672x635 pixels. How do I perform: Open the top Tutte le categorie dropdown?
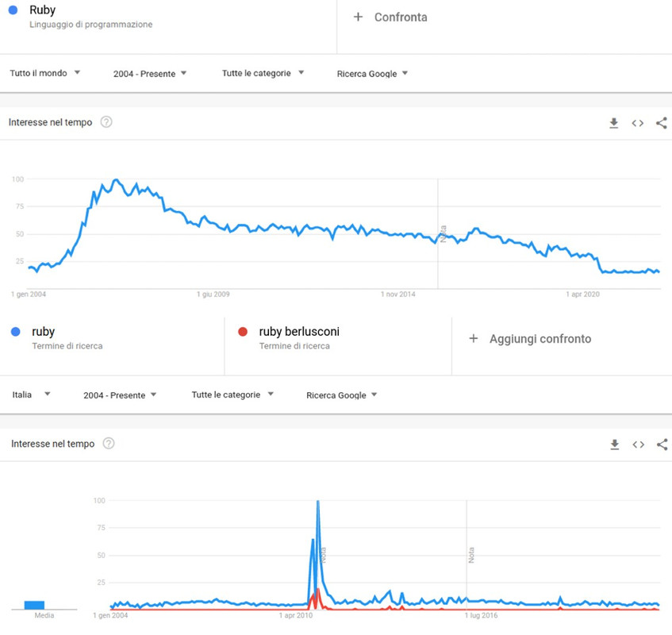click(x=263, y=73)
